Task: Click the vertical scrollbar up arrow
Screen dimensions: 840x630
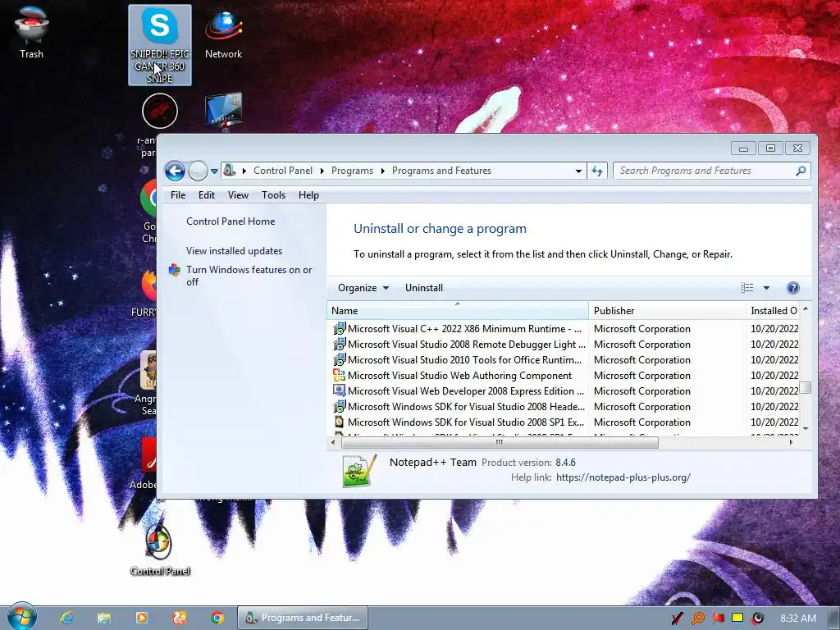Action: 806,309
